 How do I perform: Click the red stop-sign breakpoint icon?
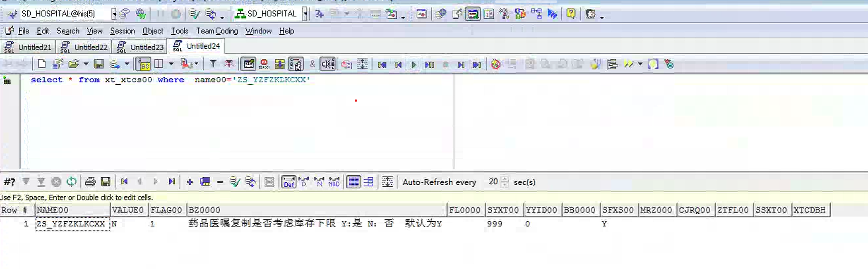[x=264, y=64]
